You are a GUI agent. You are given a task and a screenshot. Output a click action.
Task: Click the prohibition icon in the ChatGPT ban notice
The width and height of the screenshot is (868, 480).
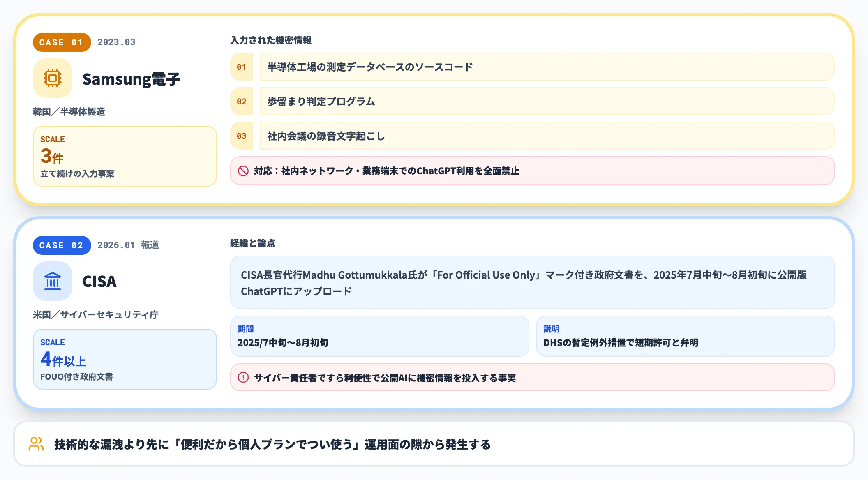[x=243, y=171]
